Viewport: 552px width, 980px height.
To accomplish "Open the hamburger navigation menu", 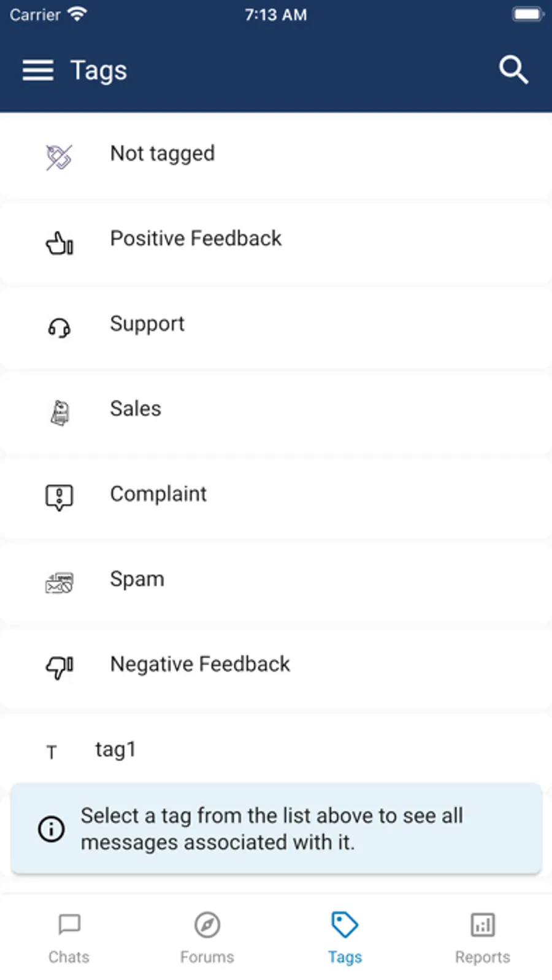I will coord(38,71).
